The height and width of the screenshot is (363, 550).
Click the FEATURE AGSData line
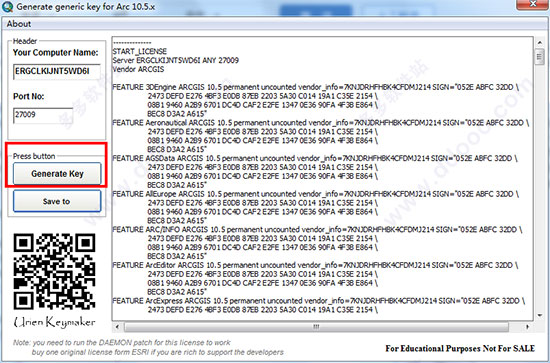coord(315,158)
